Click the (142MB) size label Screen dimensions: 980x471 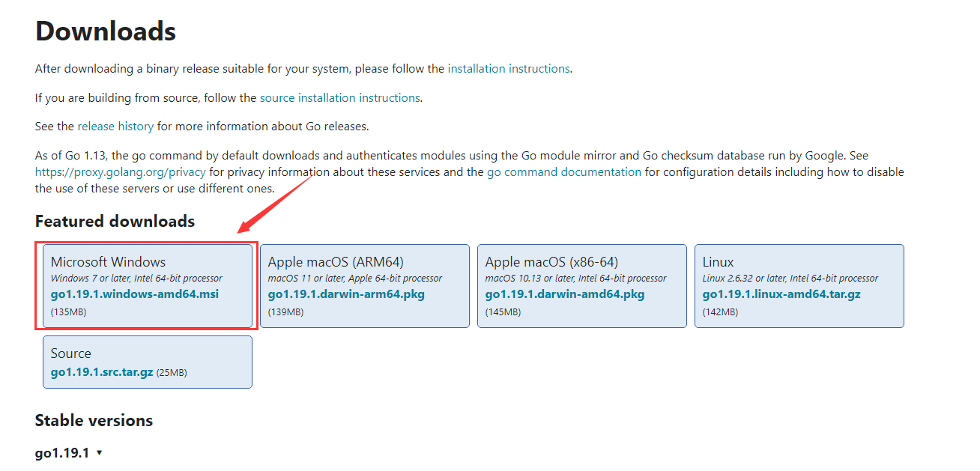(x=720, y=312)
